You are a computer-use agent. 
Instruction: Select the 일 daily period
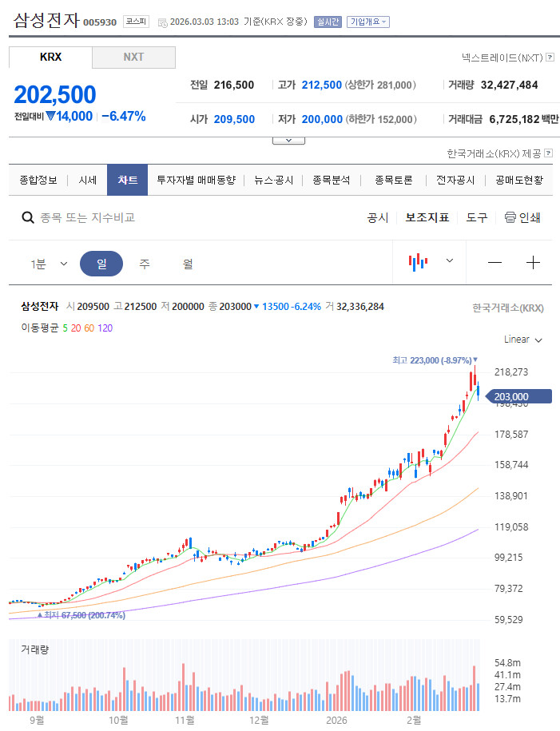[x=101, y=264]
